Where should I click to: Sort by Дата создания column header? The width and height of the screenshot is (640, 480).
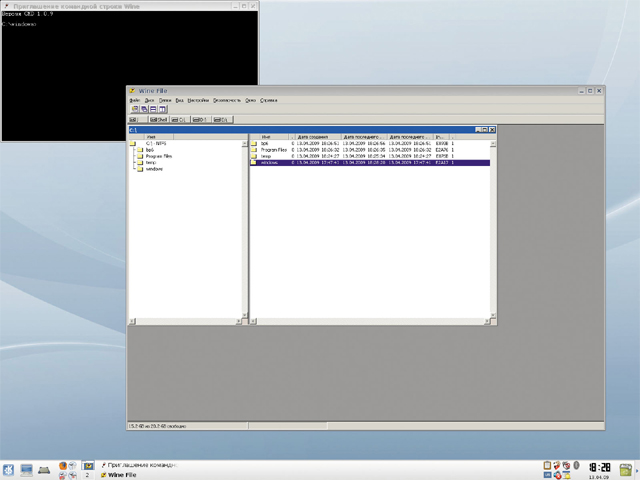pos(317,137)
